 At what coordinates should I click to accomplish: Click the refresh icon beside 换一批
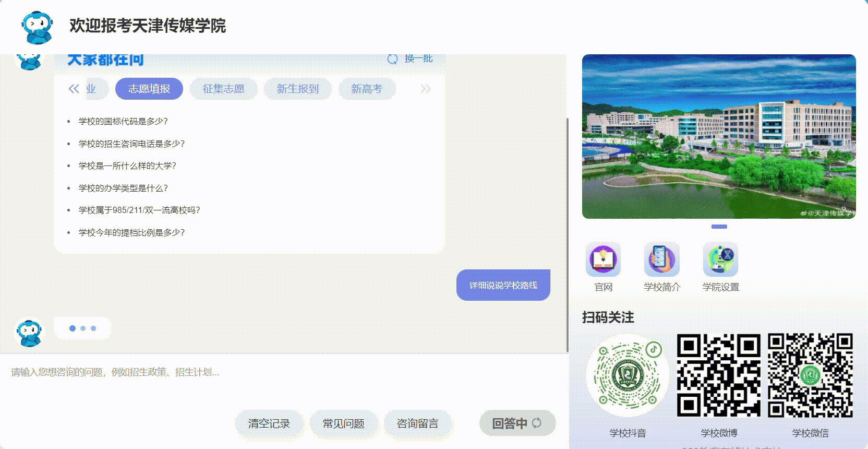[392, 59]
